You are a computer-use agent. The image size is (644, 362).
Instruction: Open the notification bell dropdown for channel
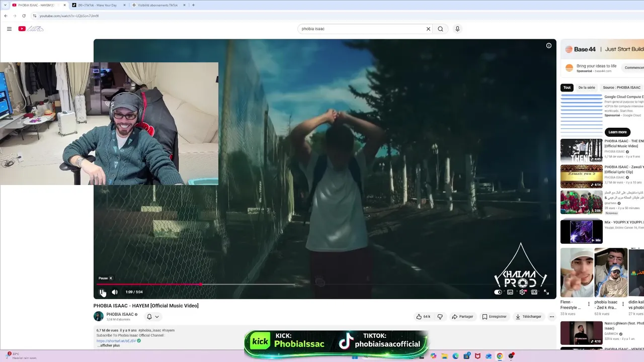click(x=152, y=317)
